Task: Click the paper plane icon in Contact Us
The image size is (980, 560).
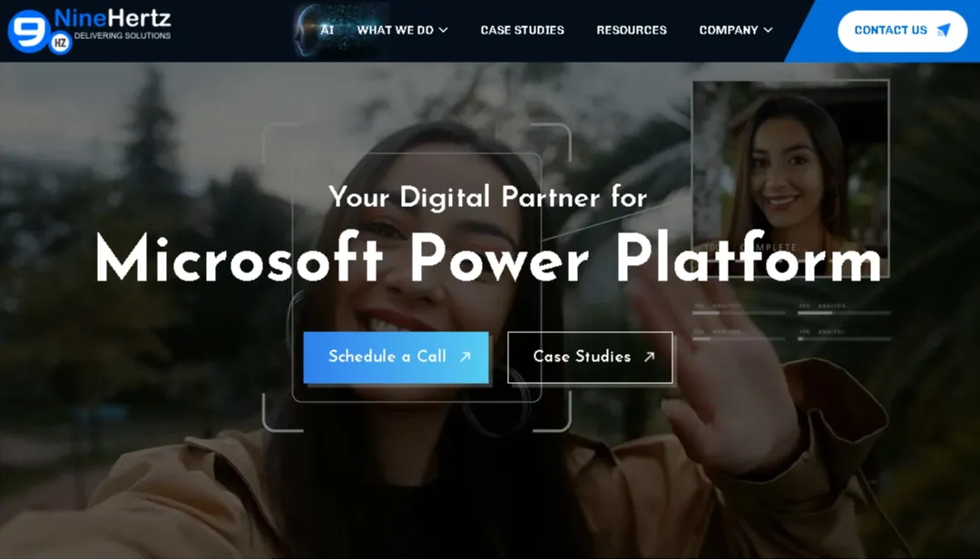Action: 944,30
